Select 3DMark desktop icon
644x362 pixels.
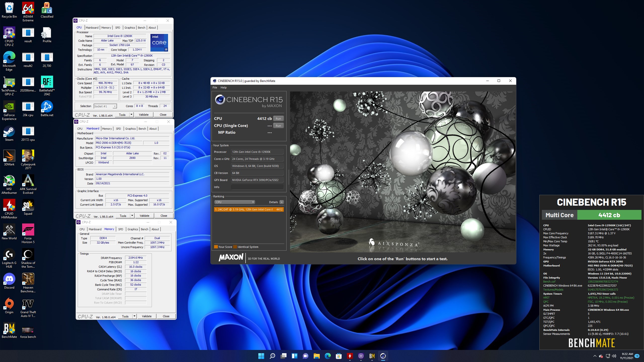point(9,158)
